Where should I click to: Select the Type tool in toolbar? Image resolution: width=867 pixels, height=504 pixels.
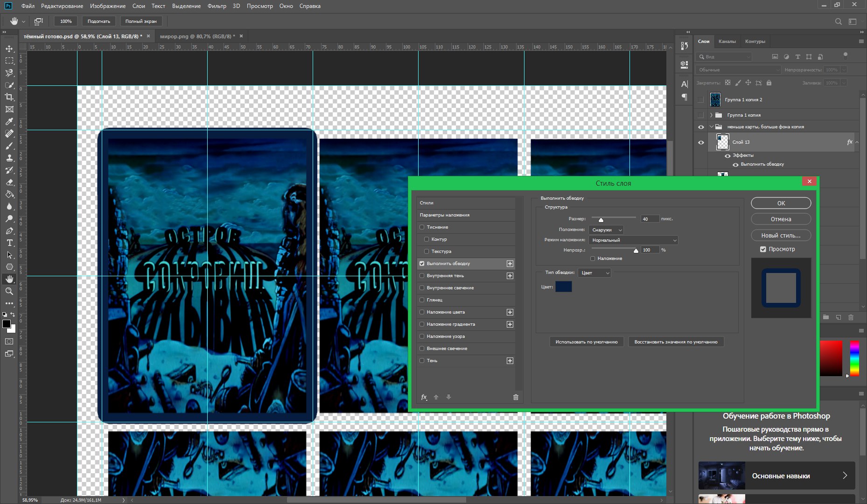coord(9,243)
